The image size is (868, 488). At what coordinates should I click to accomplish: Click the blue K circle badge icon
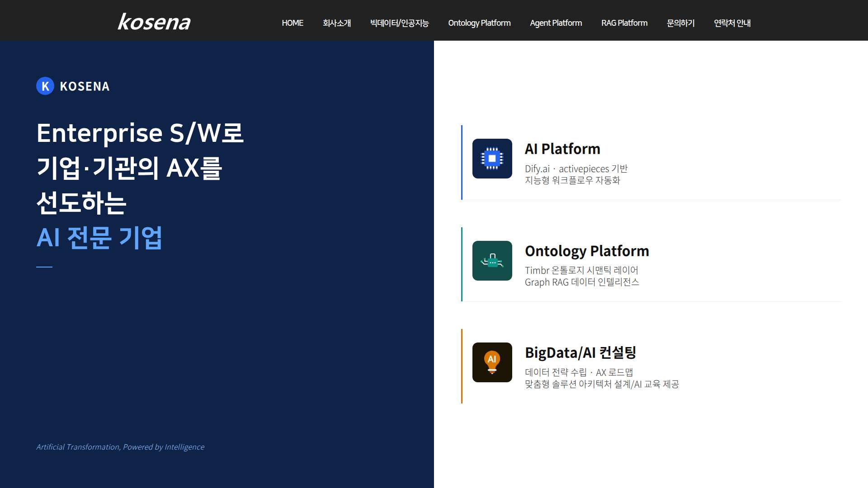click(x=45, y=86)
